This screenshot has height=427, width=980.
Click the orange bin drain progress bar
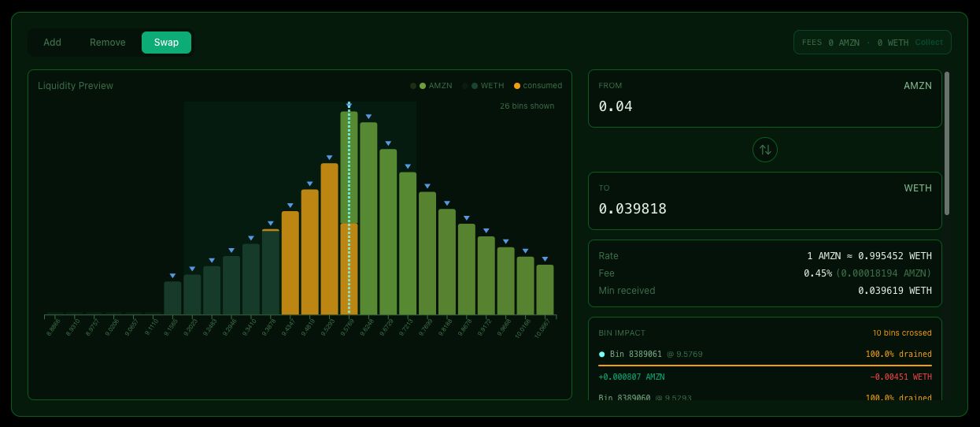(x=764, y=366)
